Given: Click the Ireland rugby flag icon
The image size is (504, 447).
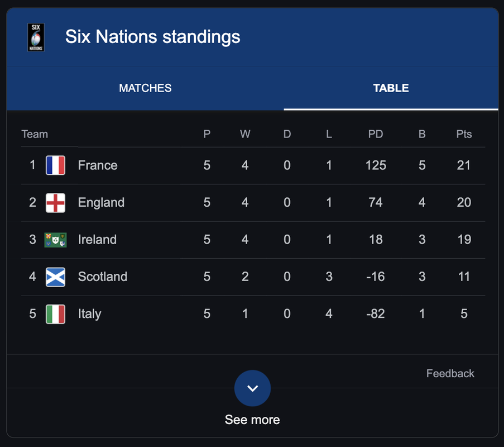Looking at the screenshot, I should click(x=55, y=240).
